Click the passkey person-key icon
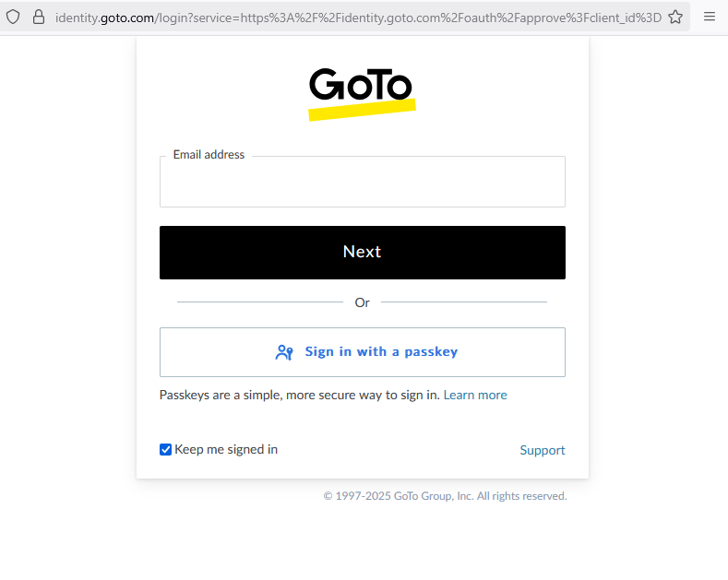The width and height of the screenshot is (728, 580). click(284, 352)
